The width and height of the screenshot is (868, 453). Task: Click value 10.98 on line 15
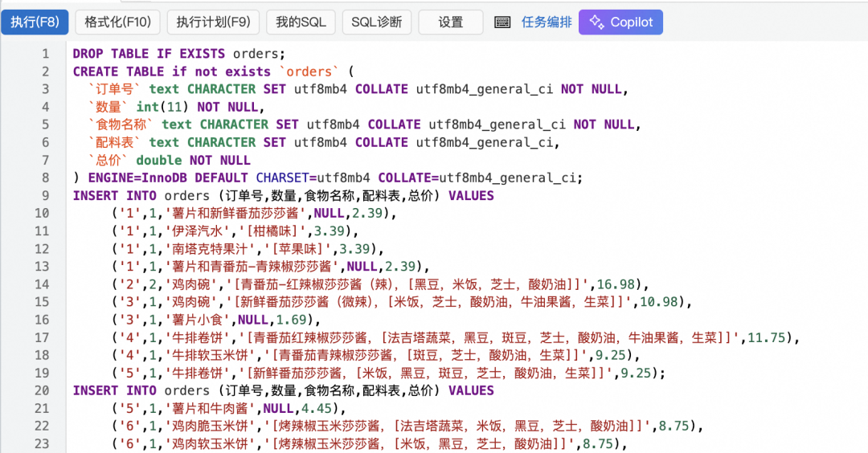pos(659,302)
